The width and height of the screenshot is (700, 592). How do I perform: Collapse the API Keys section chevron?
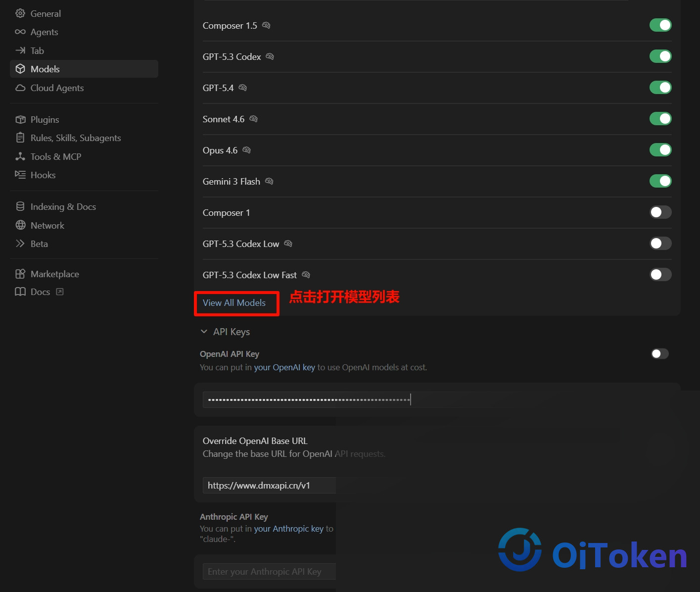click(204, 332)
